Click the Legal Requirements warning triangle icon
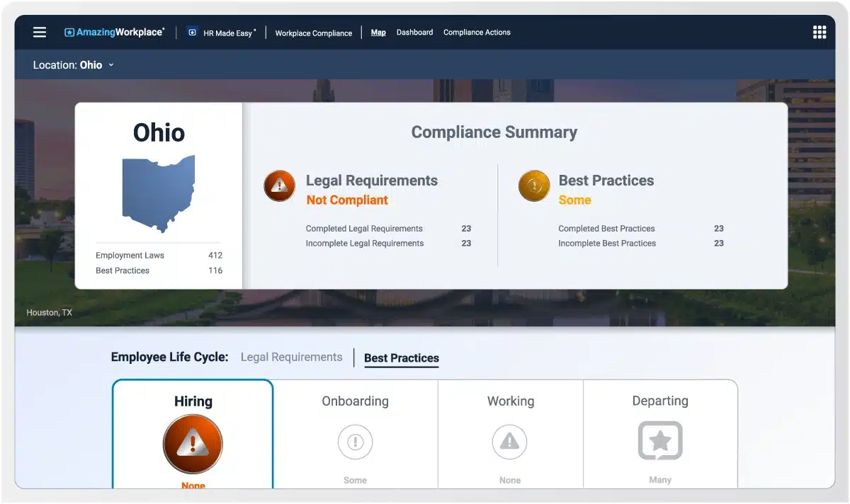 point(280,186)
